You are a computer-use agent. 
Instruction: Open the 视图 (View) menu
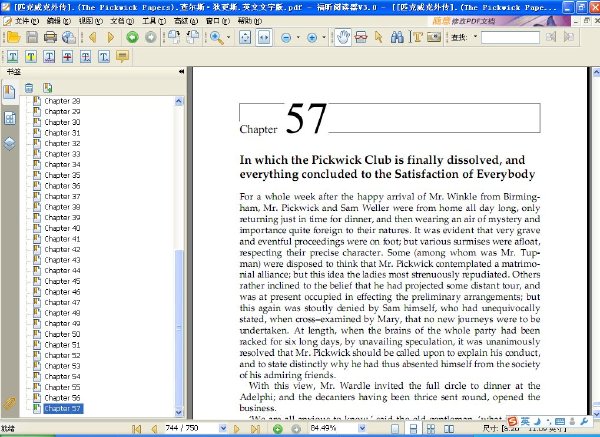(x=90, y=21)
